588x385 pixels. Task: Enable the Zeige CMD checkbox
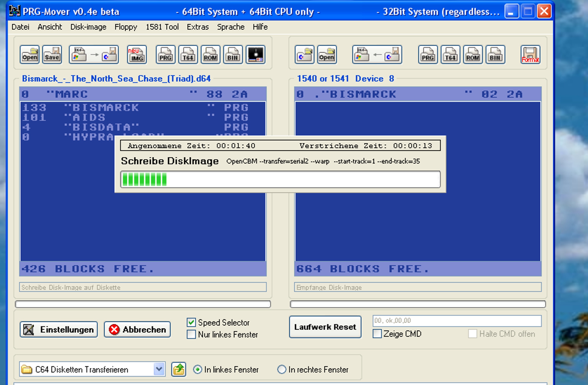tap(377, 334)
